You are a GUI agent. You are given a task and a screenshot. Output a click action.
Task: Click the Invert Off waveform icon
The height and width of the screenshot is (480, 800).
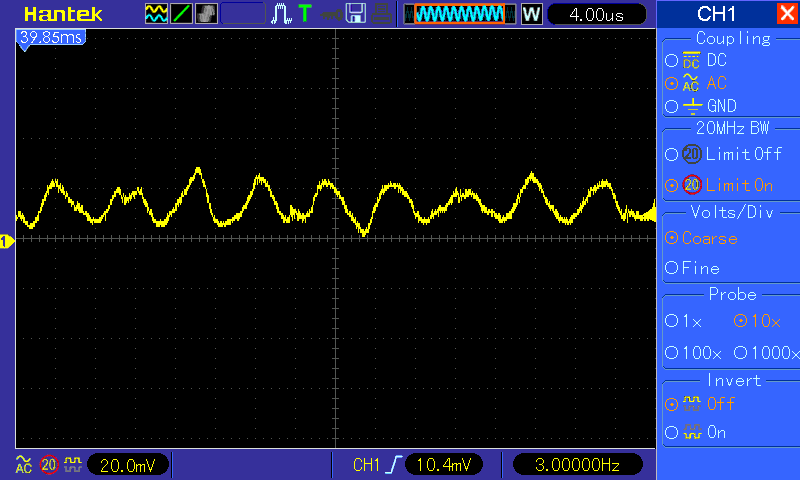pos(692,403)
